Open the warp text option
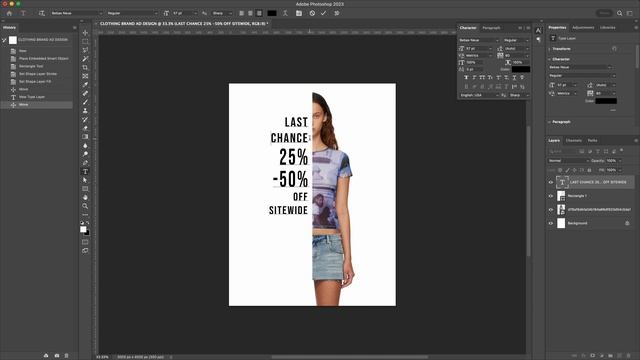Image resolution: width=640 pixels, height=360 pixels. (285, 13)
